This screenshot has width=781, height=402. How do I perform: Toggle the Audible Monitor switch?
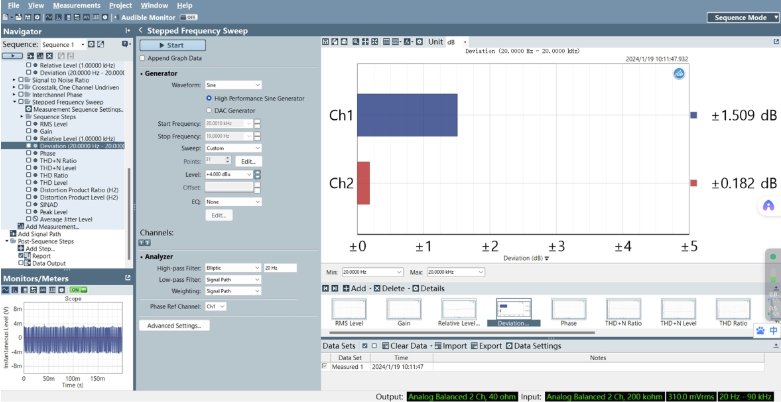[x=190, y=17]
